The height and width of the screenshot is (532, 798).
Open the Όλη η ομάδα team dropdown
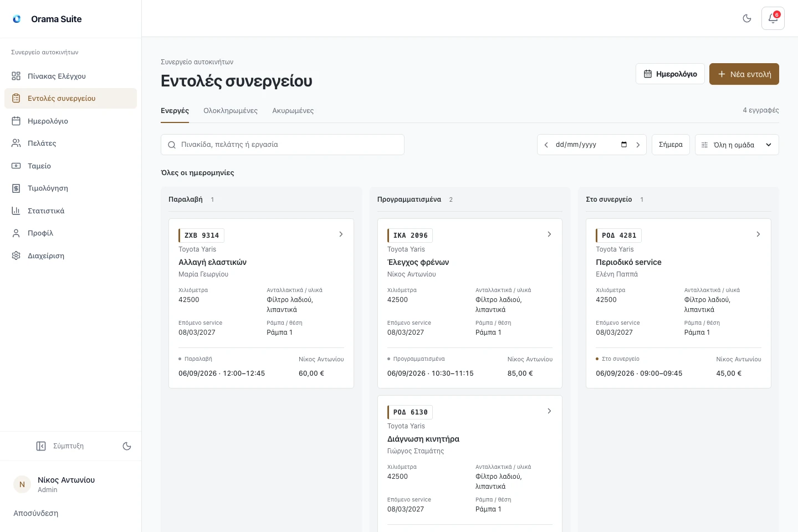pos(737,145)
